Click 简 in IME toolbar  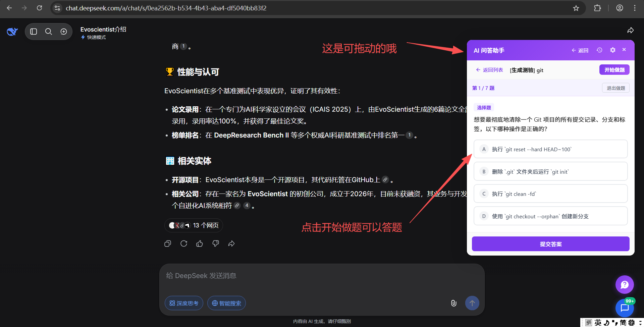pyautogui.click(x=623, y=323)
